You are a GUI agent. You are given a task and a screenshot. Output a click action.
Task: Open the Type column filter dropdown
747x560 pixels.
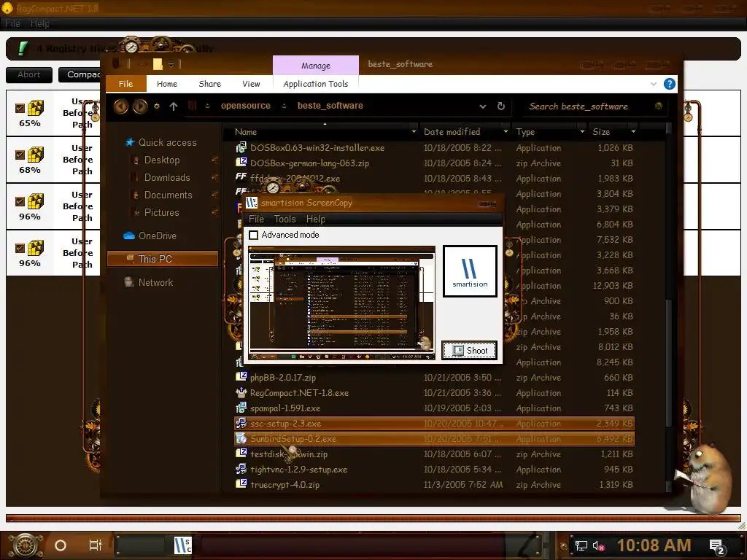(582, 131)
